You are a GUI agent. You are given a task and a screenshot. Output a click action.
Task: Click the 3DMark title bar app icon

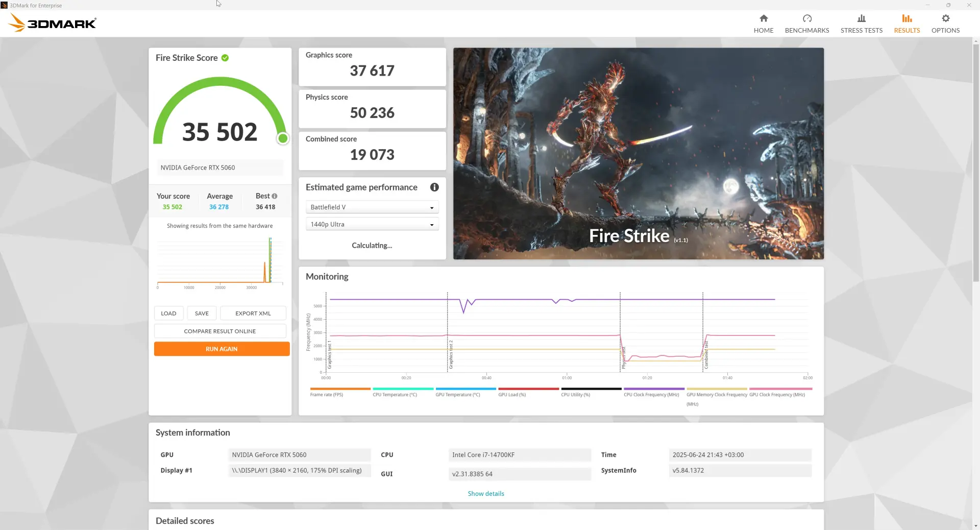[x=4, y=5]
